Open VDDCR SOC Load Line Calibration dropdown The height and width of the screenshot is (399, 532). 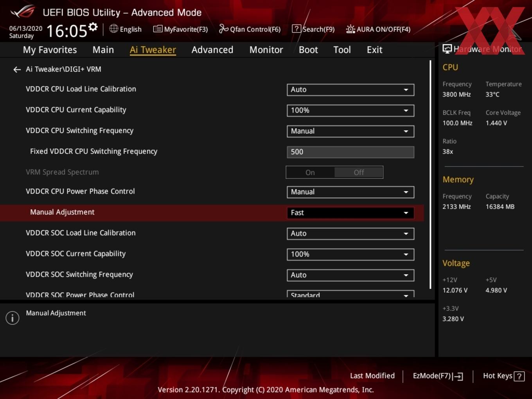coord(350,234)
